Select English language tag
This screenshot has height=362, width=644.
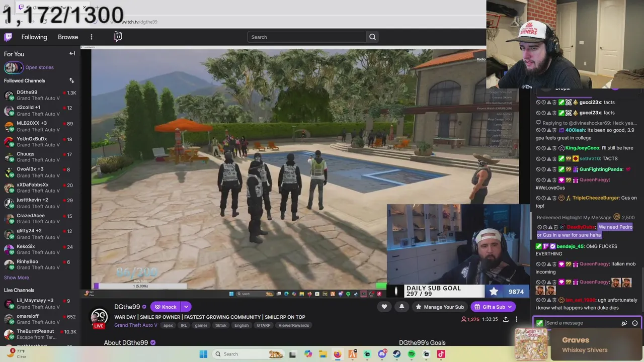pos(242,325)
